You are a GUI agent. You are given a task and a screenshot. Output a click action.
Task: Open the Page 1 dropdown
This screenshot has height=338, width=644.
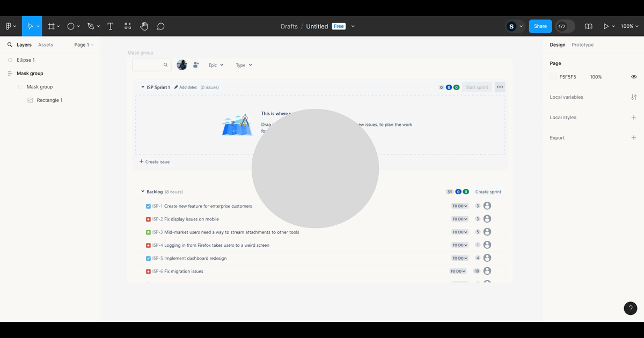click(84, 45)
